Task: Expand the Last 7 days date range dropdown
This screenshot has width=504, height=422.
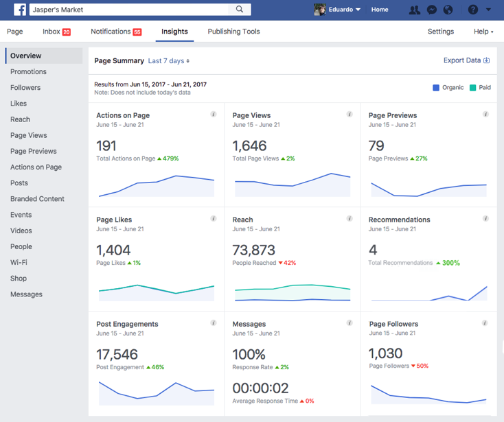Action: pos(169,61)
